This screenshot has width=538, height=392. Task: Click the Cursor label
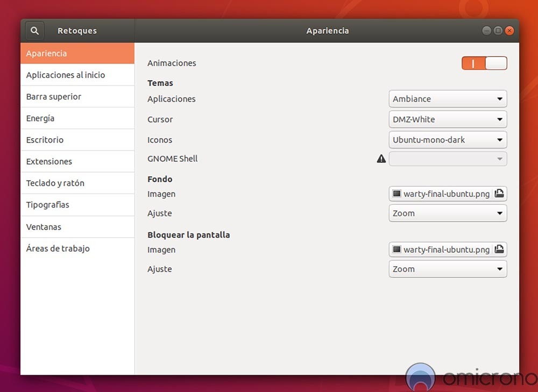coord(160,119)
